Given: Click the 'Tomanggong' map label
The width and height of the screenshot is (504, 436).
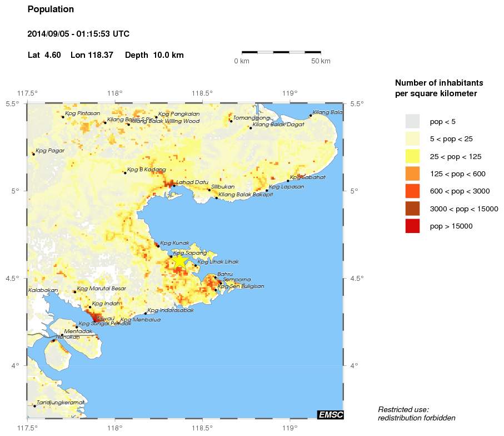Looking at the screenshot, I should click(252, 118).
